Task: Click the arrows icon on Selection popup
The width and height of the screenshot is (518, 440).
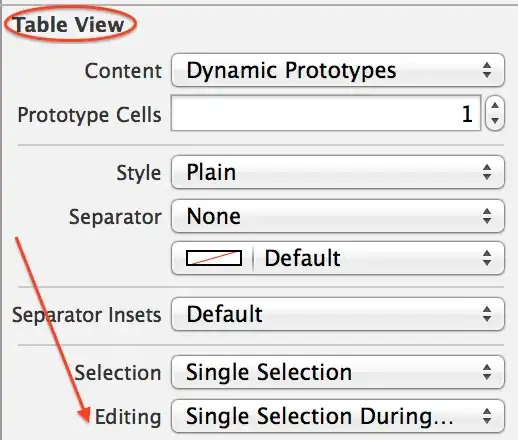Action: [x=487, y=372]
